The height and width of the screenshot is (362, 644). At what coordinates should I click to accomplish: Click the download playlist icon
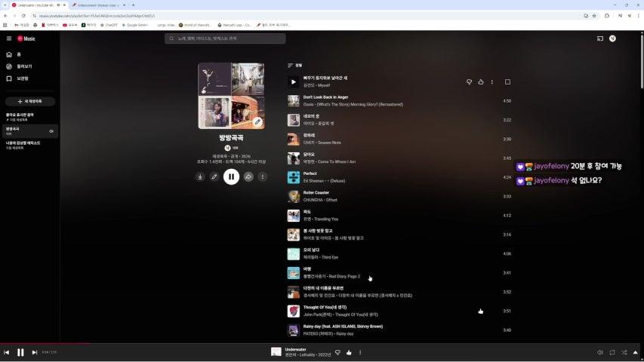click(200, 176)
